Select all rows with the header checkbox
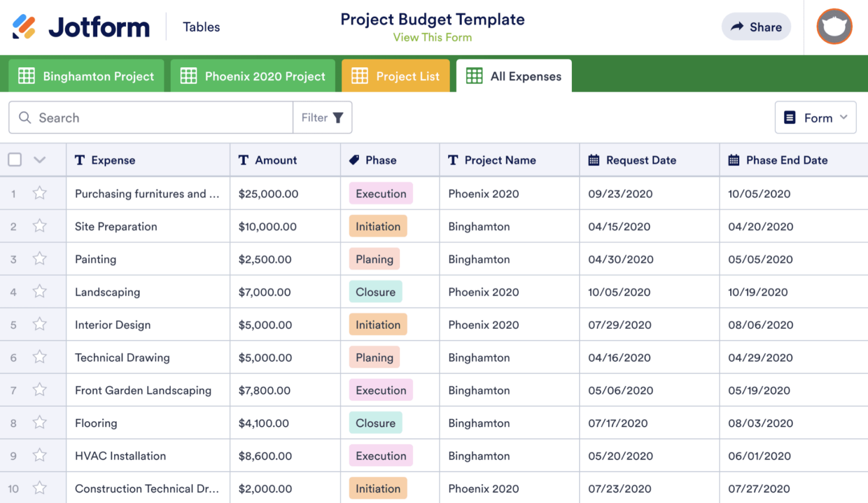 click(15, 159)
